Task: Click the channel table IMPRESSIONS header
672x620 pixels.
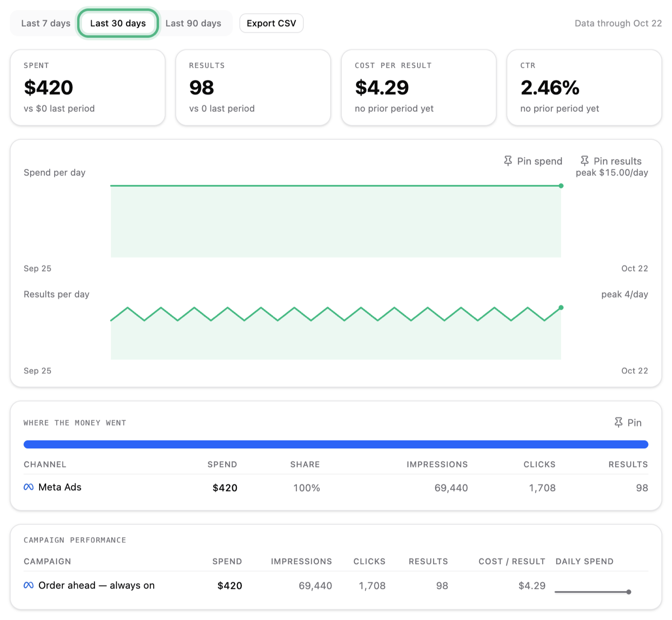Action: pyautogui.click(x=437, y=464)
